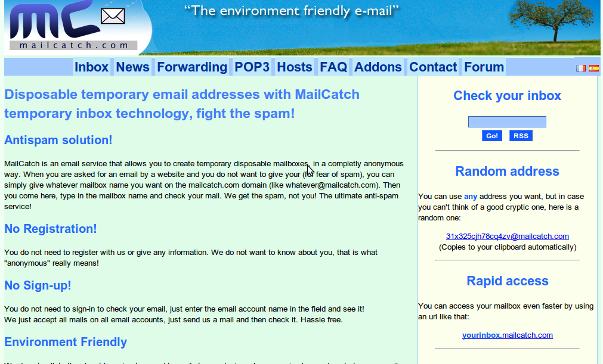Open the yourinbox.mailcatch.com link
603x364 pixels.
507,335
